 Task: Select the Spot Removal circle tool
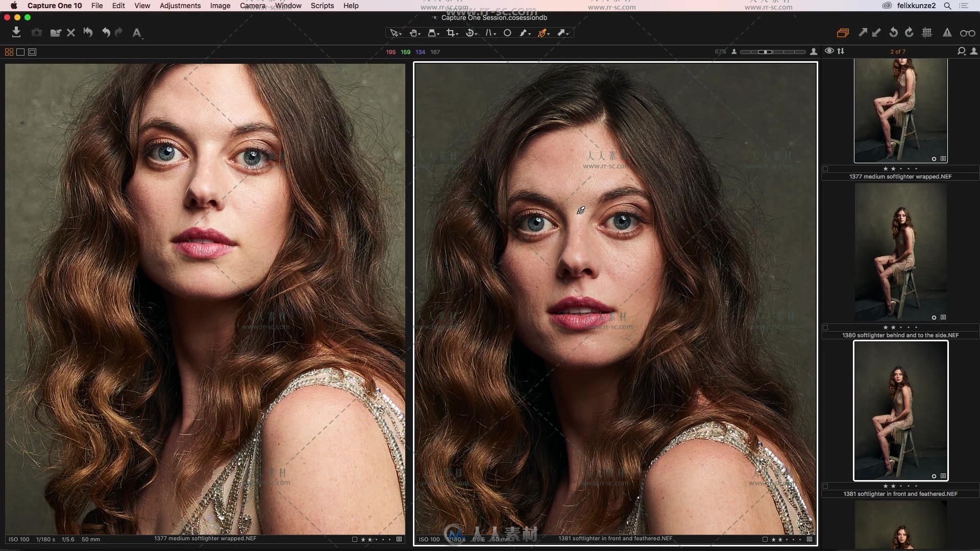pos(507,33)
